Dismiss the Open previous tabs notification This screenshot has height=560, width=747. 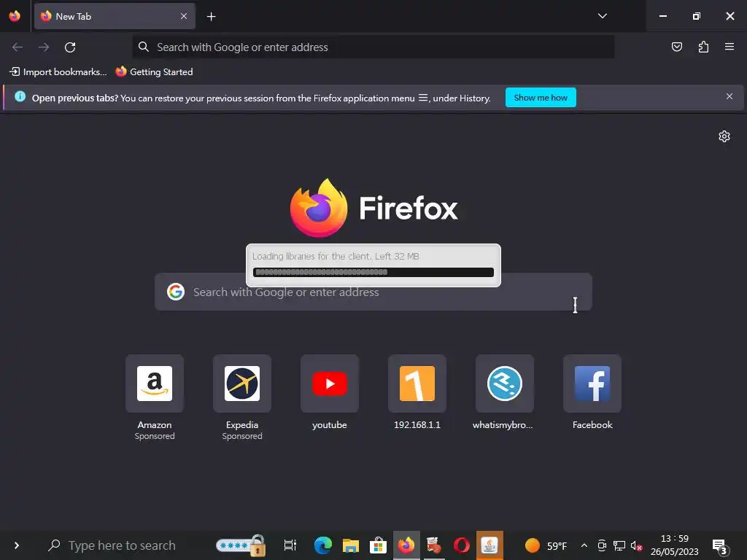point(729,97)
